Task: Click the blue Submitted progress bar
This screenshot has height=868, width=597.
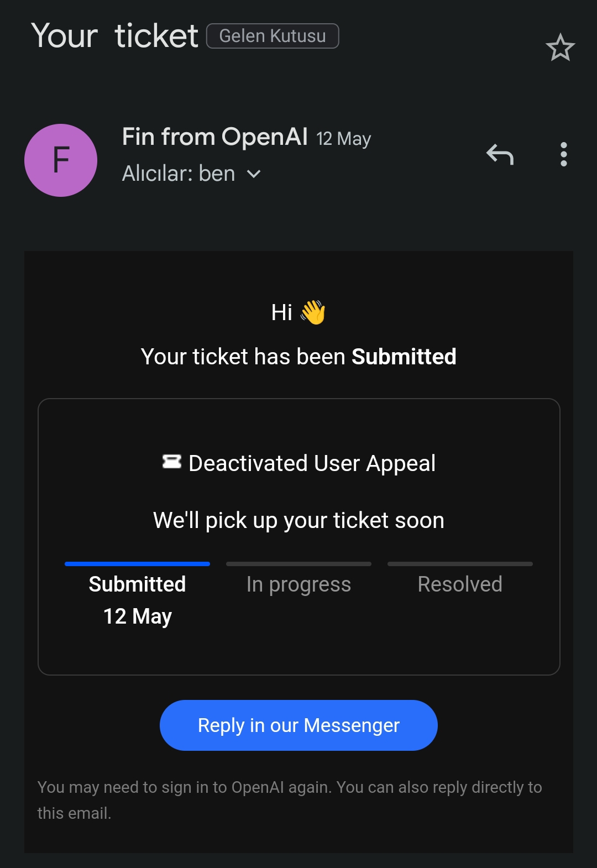Action: pyautogui.click(x=137, y=564)
